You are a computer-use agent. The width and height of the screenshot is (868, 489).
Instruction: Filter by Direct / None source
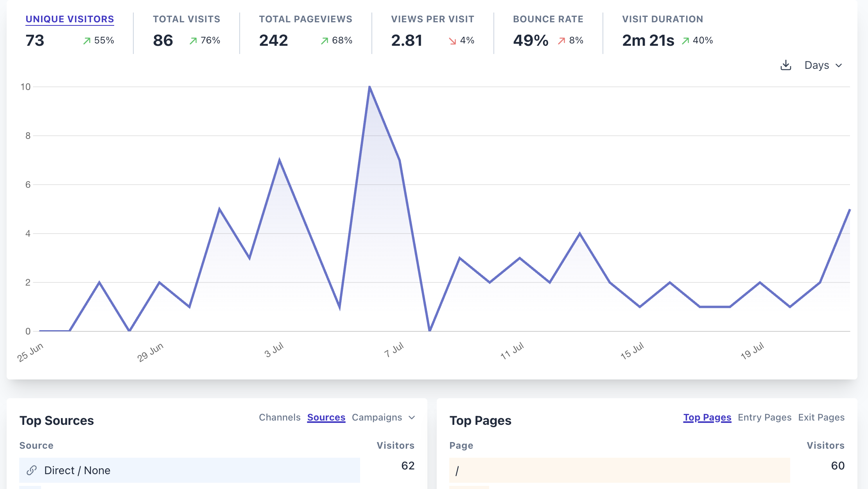pos(77,470)
